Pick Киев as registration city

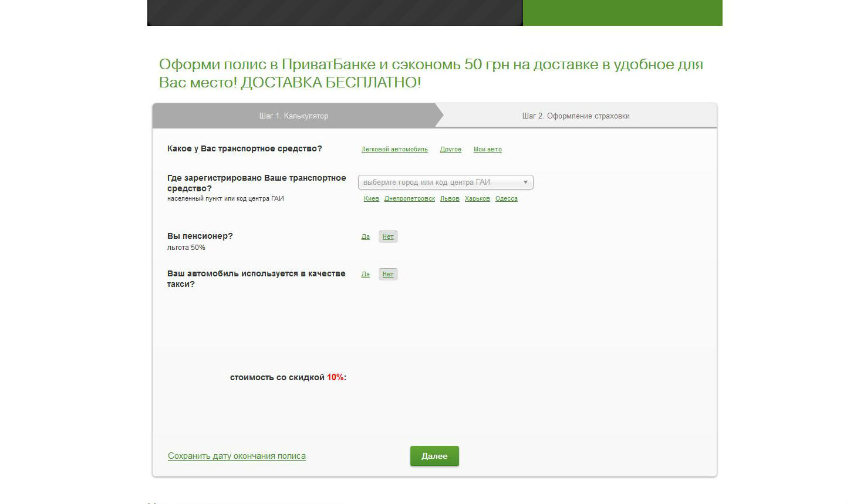(x=372, y=198)
